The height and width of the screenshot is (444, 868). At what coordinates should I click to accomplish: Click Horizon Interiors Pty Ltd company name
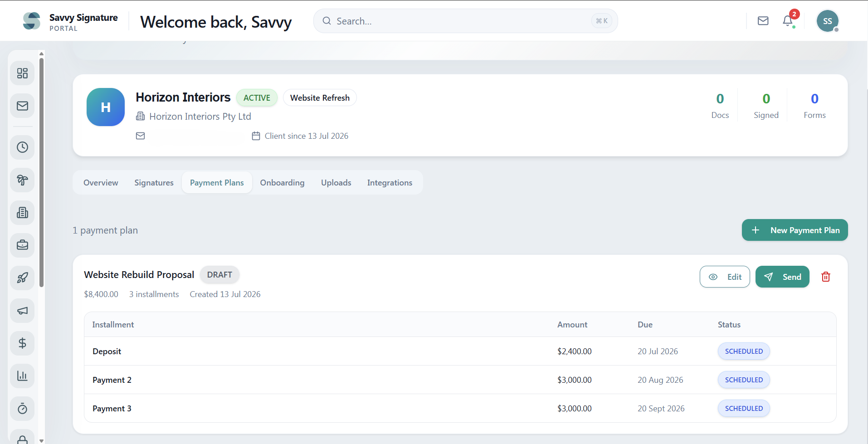(200, 117)
